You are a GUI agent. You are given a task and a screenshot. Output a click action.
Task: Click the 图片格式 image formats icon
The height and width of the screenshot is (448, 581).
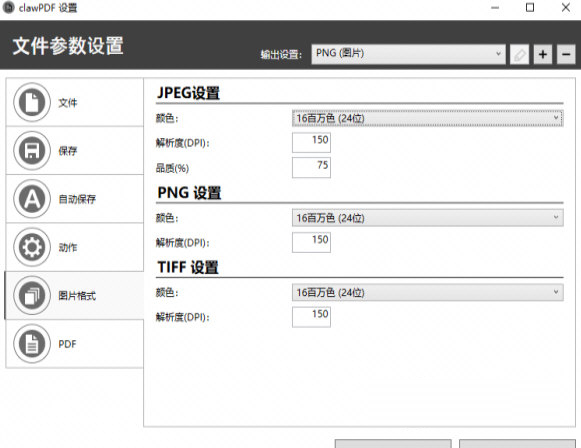click(32, 296)
